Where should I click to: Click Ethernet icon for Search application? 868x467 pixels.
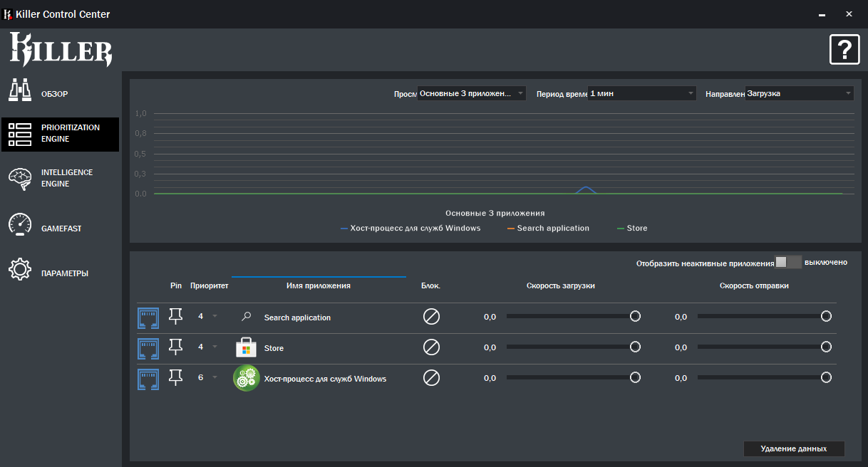coord(148,318)
